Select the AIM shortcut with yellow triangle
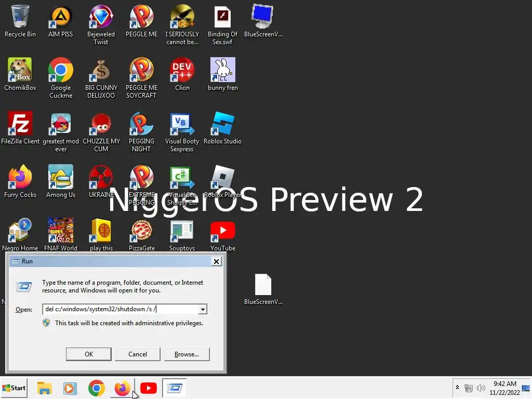The width and height of the screenshot is (532, 399). click(61, 21)
